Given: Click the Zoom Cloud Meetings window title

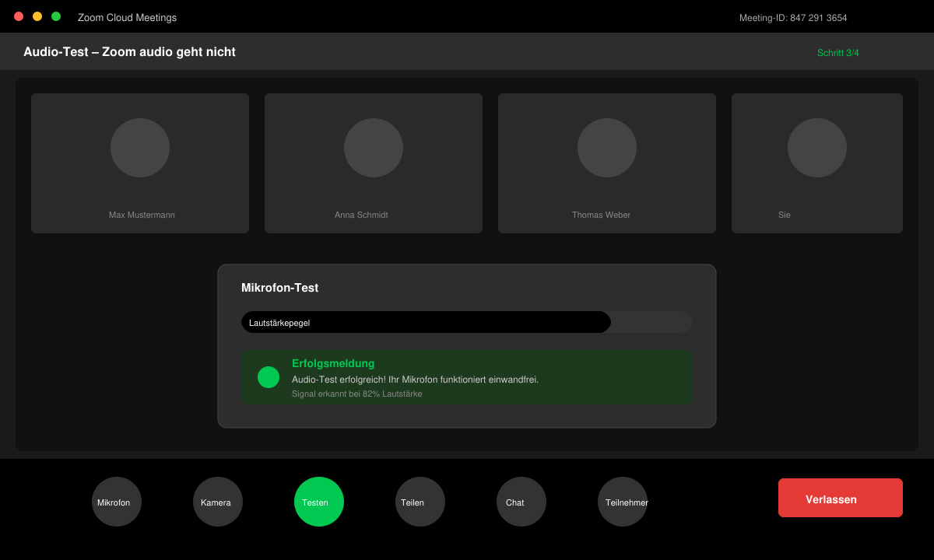Looking at the screenshot, I should [127, 17].
